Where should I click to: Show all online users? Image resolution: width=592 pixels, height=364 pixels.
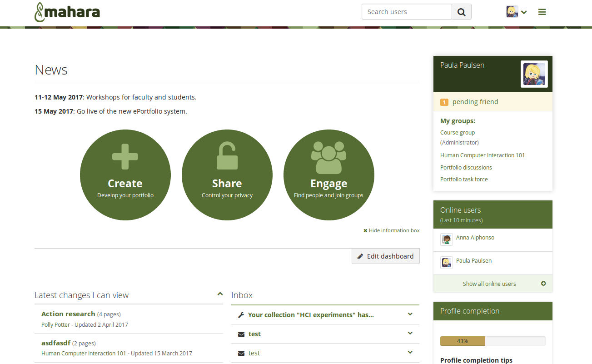(489, 284)
